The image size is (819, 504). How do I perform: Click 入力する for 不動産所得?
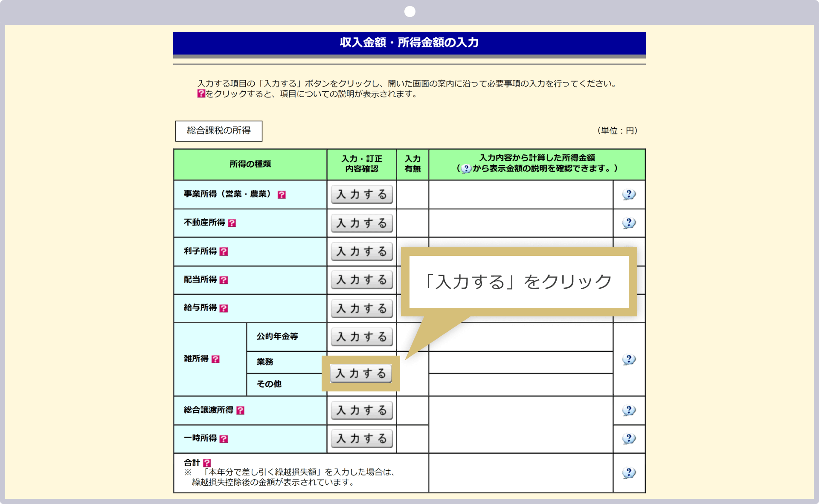(362, 223)
